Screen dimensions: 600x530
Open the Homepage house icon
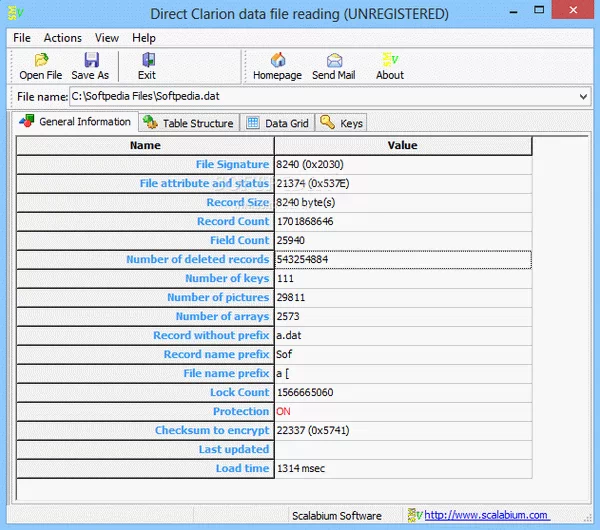(278, 60)
